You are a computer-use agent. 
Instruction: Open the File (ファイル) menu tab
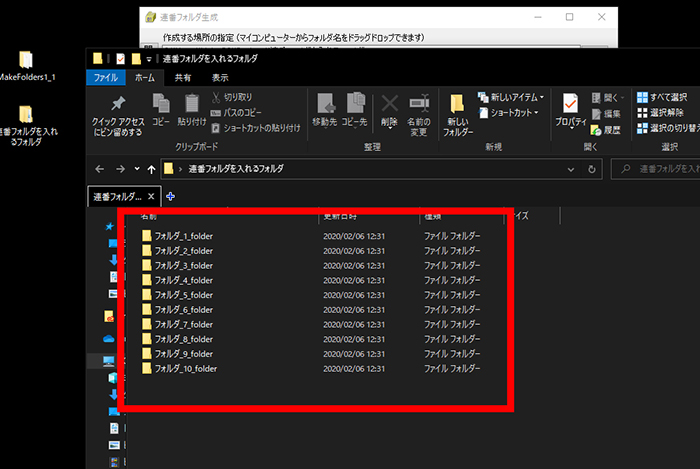pos(106,76)
